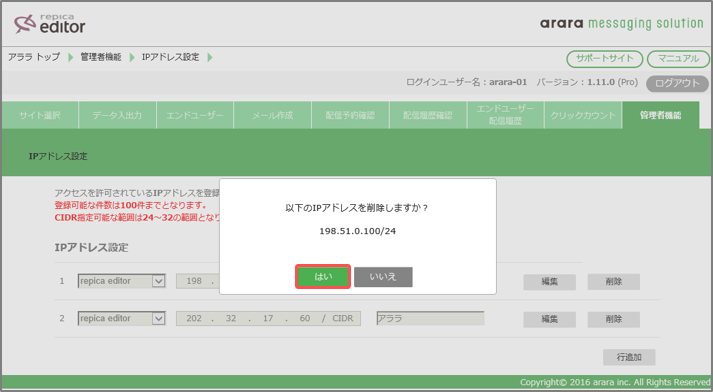The width and height of the screenshot is (713, 392).
Task: Open row 1 repica editor dropdown
Action: click(121, 281)
